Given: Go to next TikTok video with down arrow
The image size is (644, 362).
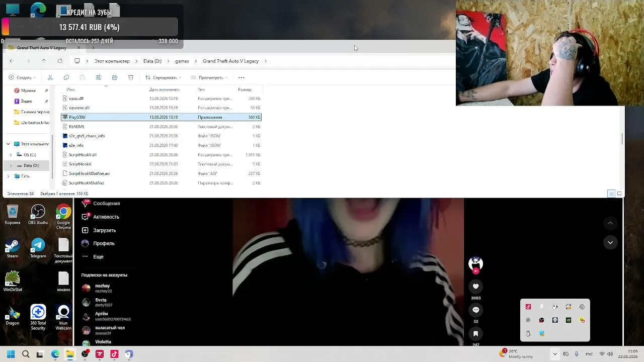Looking at the screenshot, I should pos(610,242).
